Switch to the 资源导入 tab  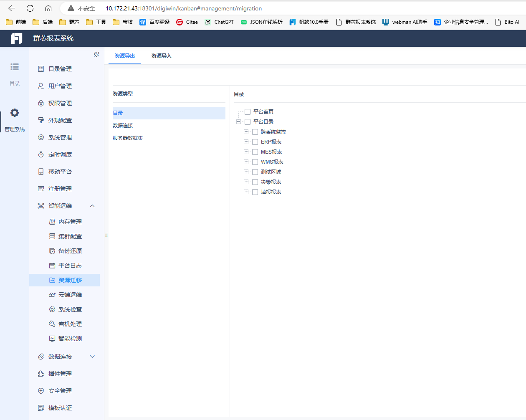point(162,56)
